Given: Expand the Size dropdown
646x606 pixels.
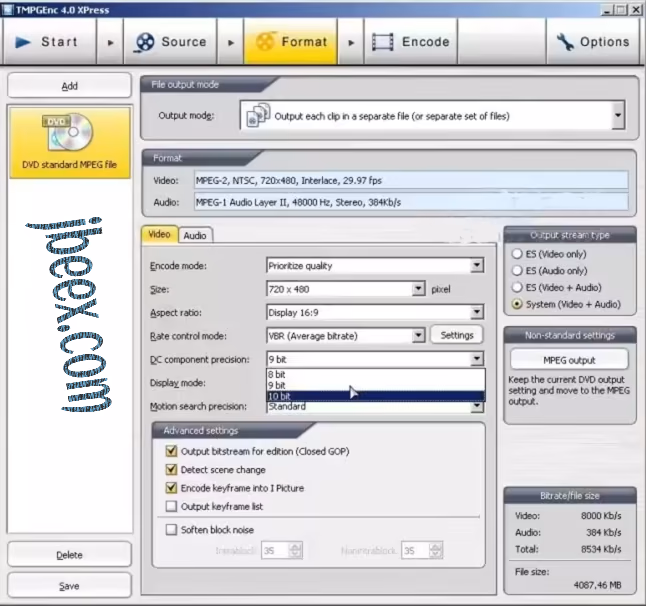Looking at the screenshot, I should [x=418, y=289].
